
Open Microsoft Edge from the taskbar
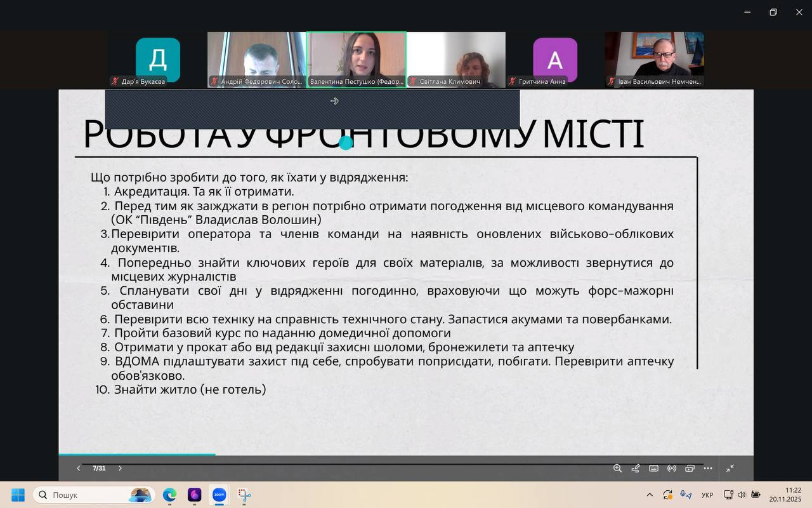coord(169,495)
